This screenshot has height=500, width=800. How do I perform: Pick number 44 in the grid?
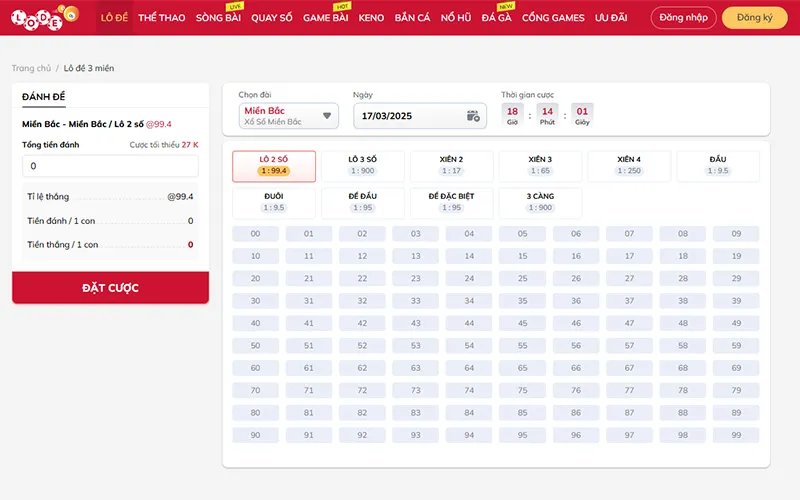tap(469, 323)
